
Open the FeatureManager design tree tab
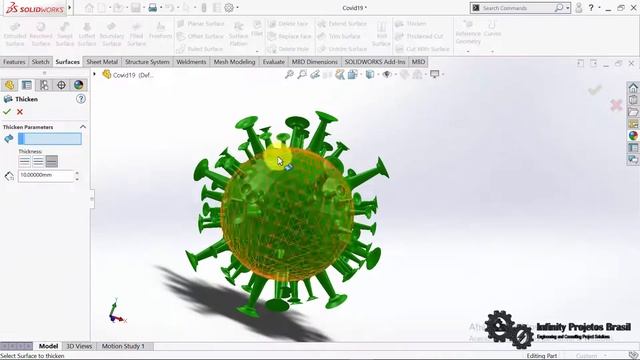click(9, 85)
